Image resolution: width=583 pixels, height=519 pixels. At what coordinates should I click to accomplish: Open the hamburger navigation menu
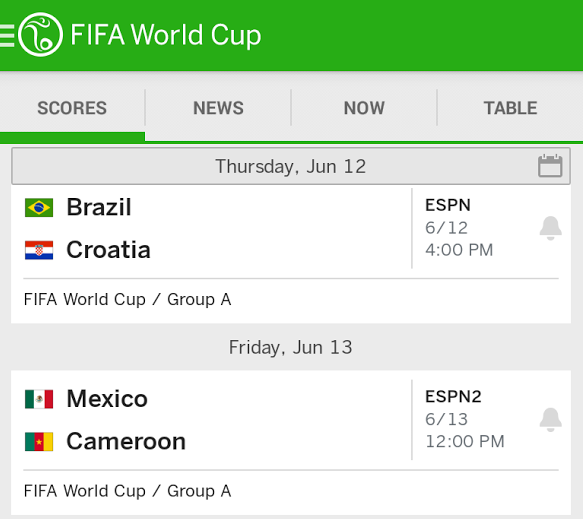(x=7, y=36)
